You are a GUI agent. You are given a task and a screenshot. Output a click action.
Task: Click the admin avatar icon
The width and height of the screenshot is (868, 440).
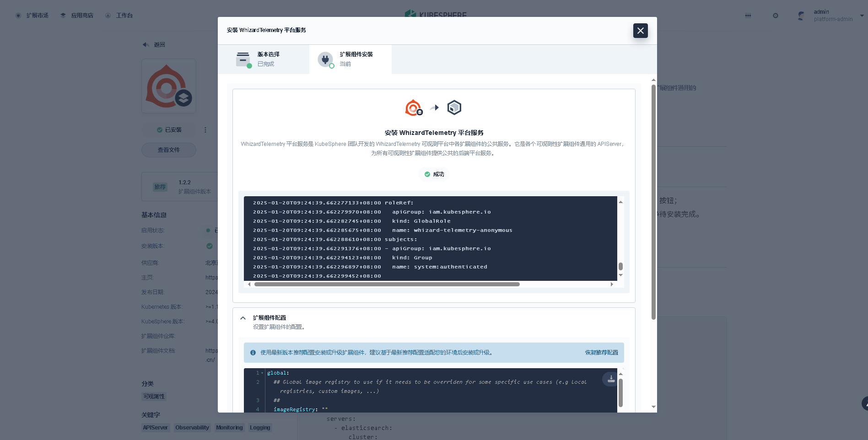pos(801,16)
